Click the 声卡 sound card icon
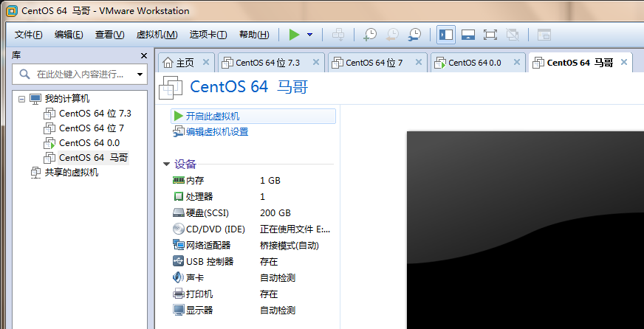Image resolution: width=644 pixels, height=329 pixels. pos(178,277)
